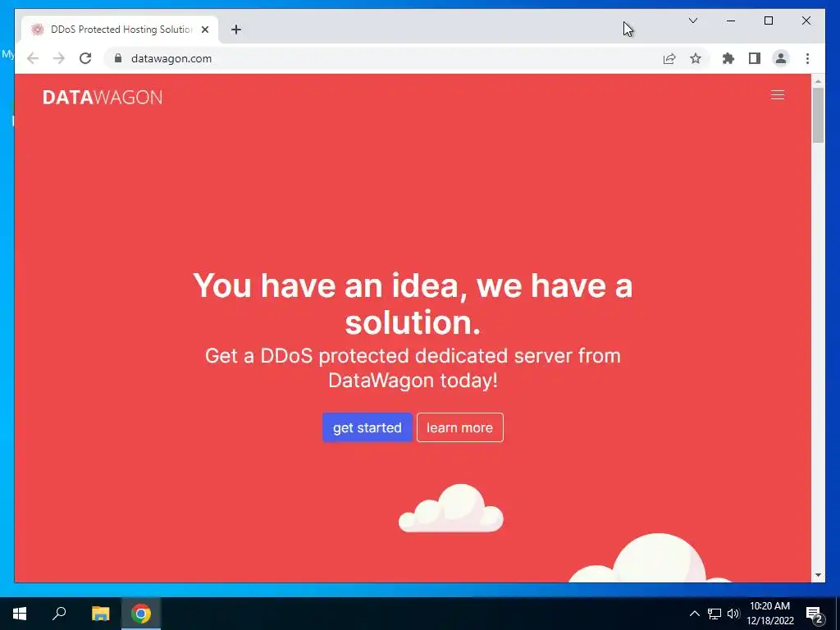
Task: Toggle the Chrome side panel
Action: (755, 58)
